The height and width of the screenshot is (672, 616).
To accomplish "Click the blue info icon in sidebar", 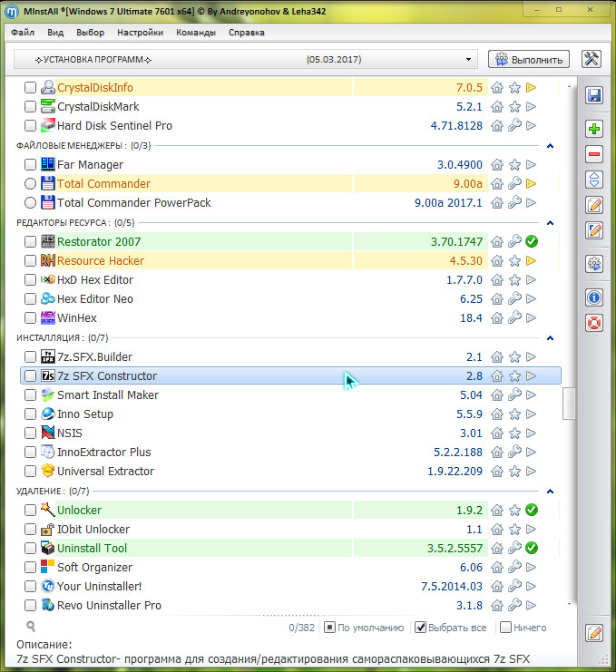I will [594, 297].
